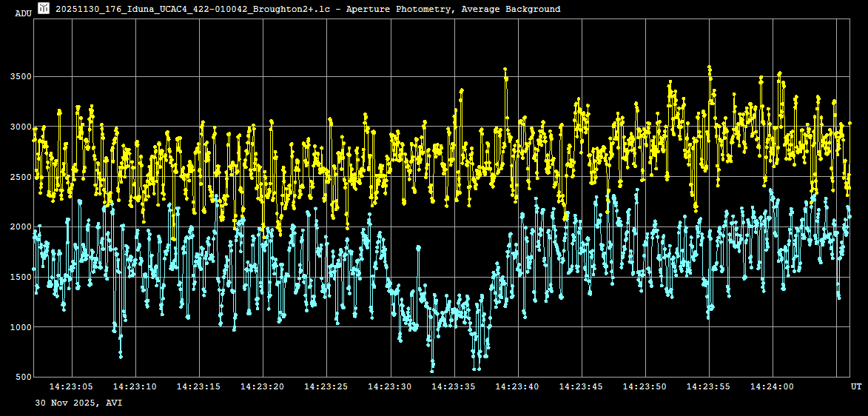
Task: Click the "30 Nov 2025, AVI" date label
Action: pyautogui.click(x=78, y=403)
